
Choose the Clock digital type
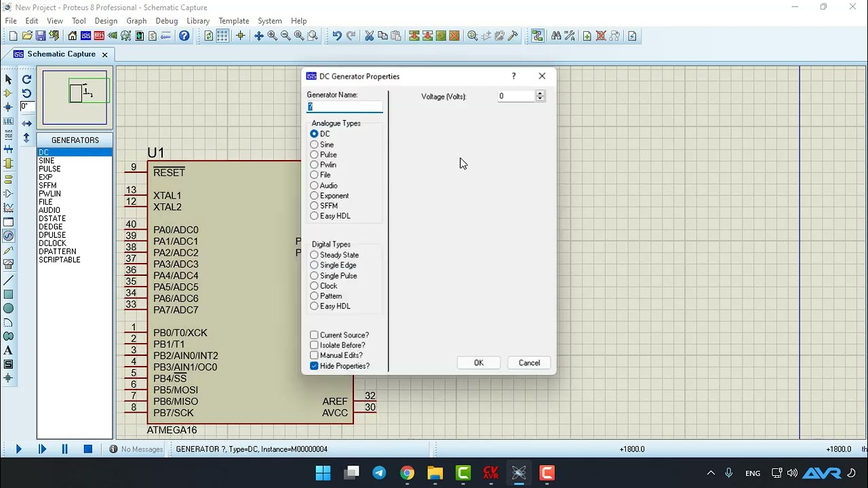click(323, 286)
